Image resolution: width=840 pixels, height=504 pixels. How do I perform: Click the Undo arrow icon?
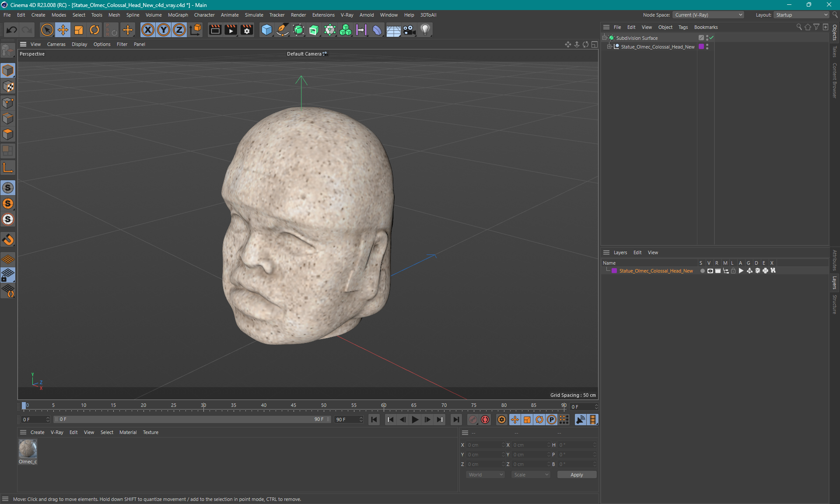tap(12, 30)
